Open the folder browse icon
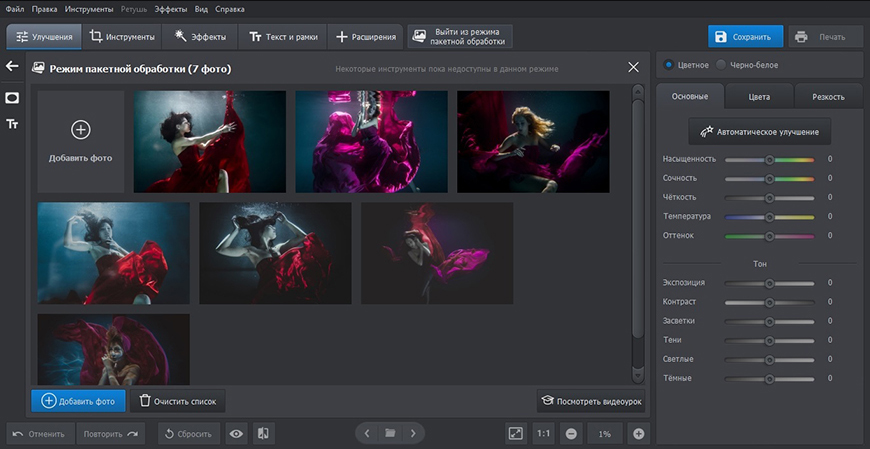The image size is (870, 449). tap(390, 434)
